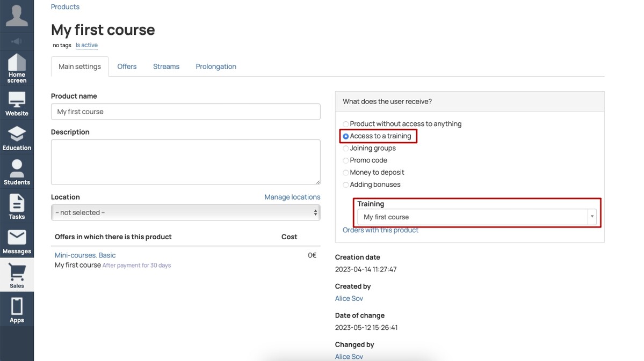Open the 'Mini-courses. Basic' offer link
Screen dimensions: 644x361
click(x=85, y=255)
